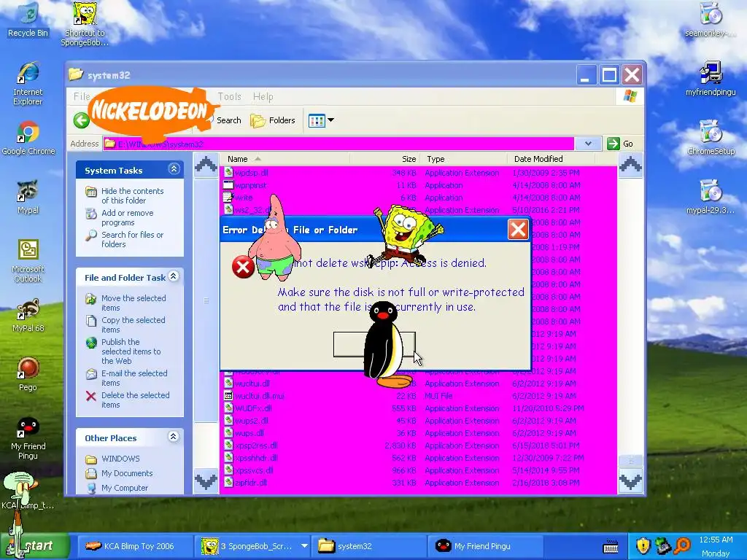Click Copy the selected items link
This screenshot has width=747, height=560.
tap(133, 324)
